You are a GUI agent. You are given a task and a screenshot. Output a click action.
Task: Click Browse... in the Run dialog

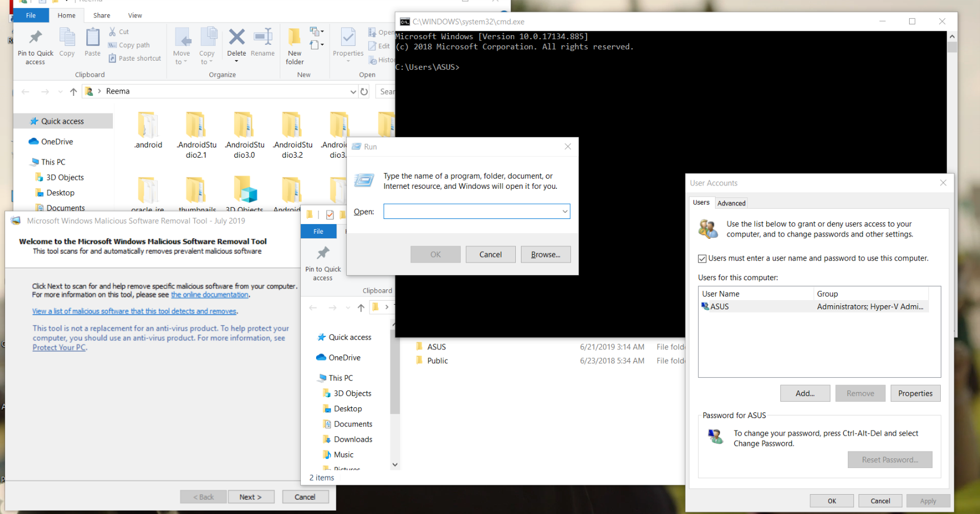coord(545,255)
